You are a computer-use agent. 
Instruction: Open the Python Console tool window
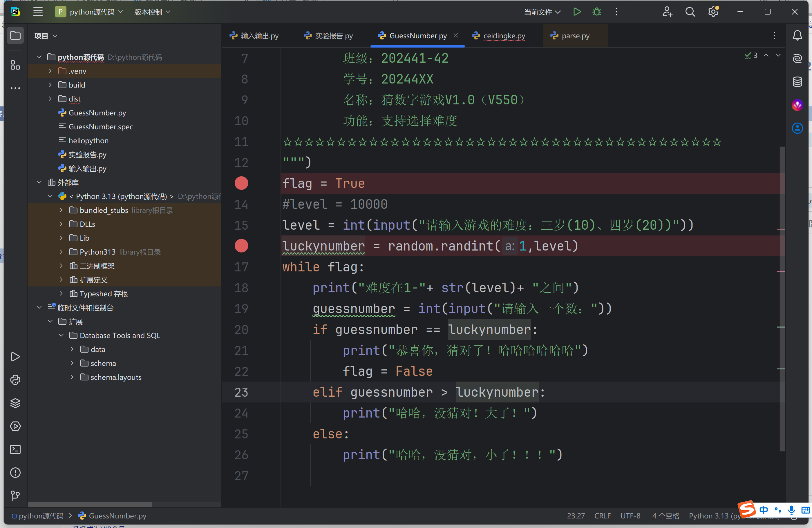pyautogui.click(x=15, y=380)
